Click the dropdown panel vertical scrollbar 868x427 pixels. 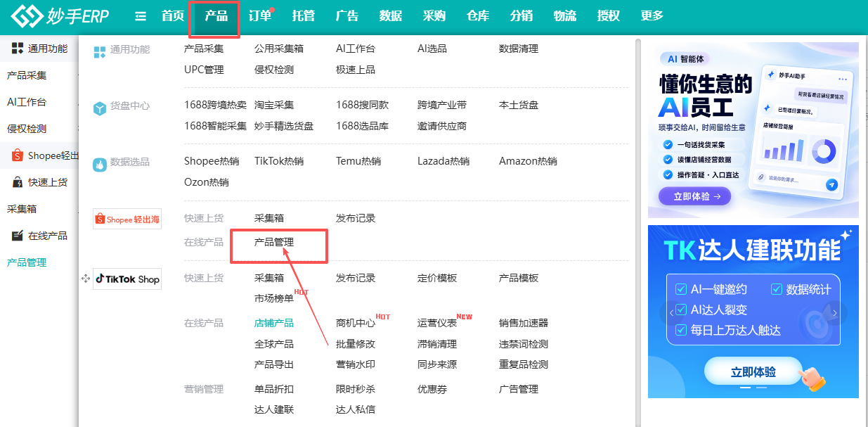pyautogui.click(x=637, y=232)
